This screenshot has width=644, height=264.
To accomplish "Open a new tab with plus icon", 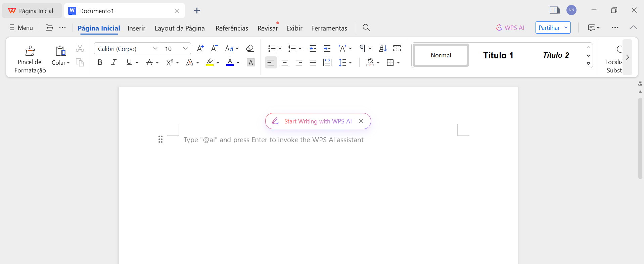I will point(197,11).
